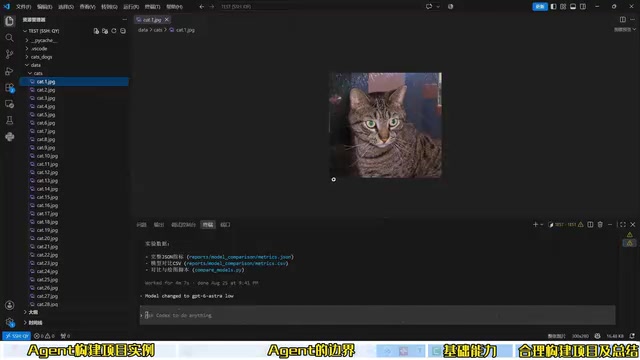Image resolution: width=640 pixels, height=360 pixels.
Task: Open the Edit menu
Action: (x=44, y=7)
